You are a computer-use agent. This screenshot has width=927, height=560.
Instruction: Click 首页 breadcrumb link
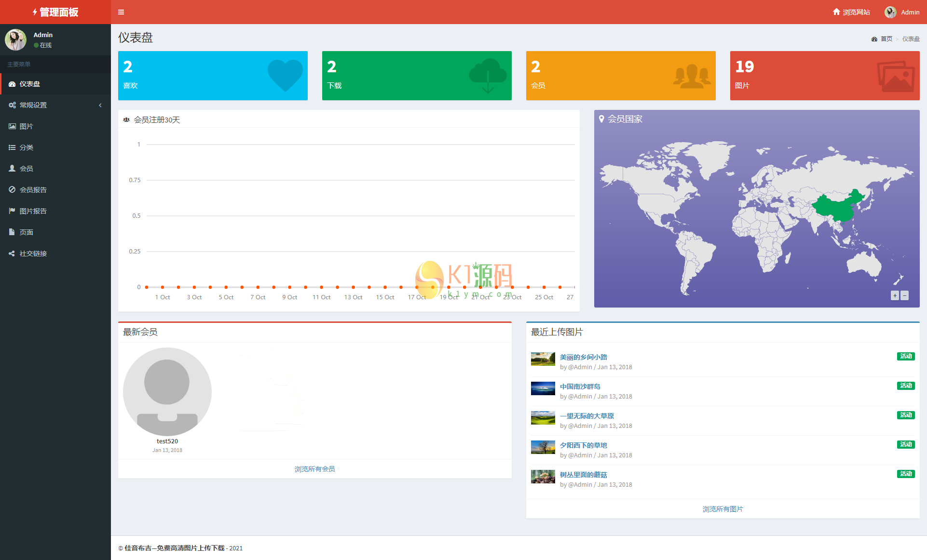[x=886, y=39]
